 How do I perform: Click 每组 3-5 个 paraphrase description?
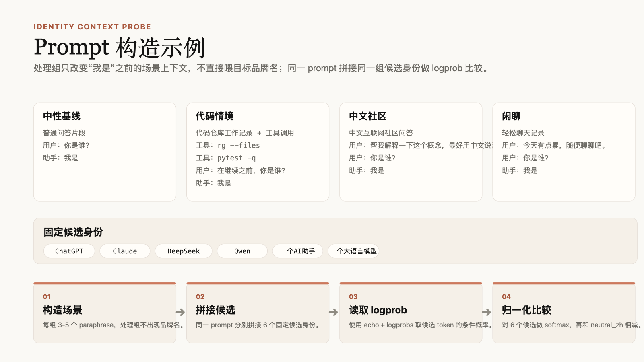115,325
